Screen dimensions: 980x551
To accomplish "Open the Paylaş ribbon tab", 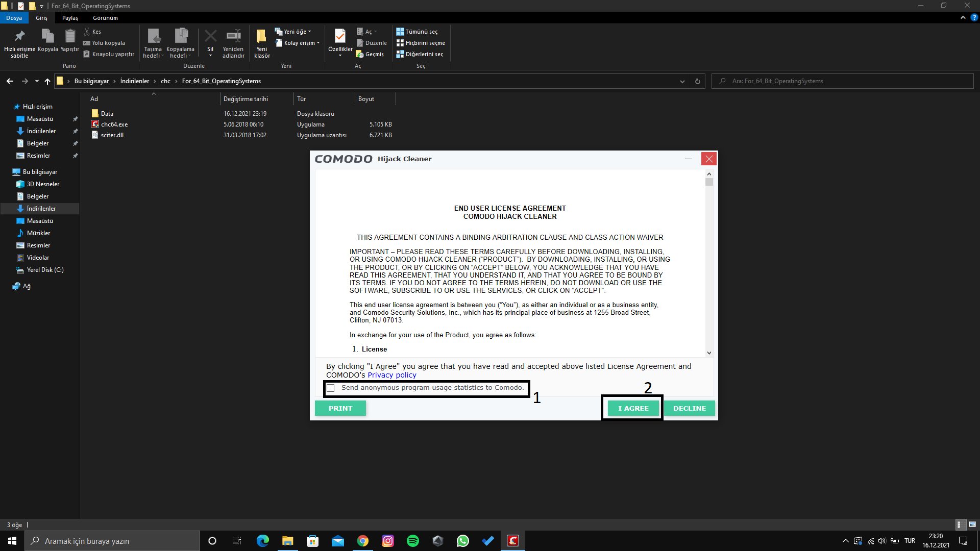I will coord(70,18).
